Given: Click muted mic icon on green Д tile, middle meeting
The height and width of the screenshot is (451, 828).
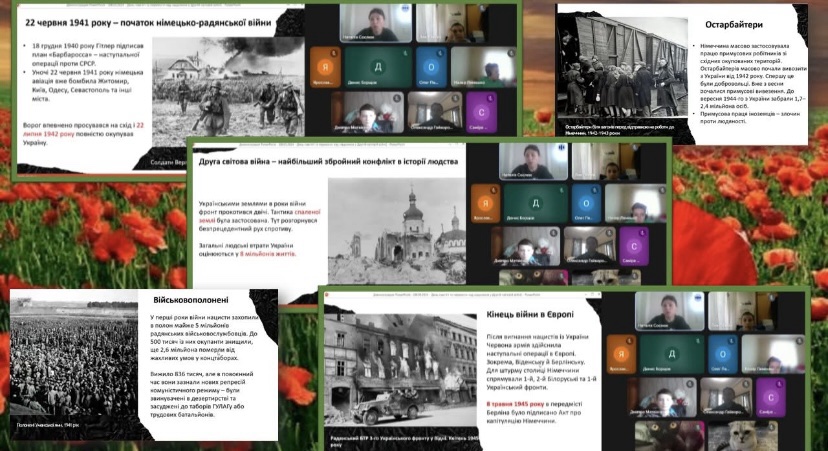Looking at the screenshot, I should [561, 190].
